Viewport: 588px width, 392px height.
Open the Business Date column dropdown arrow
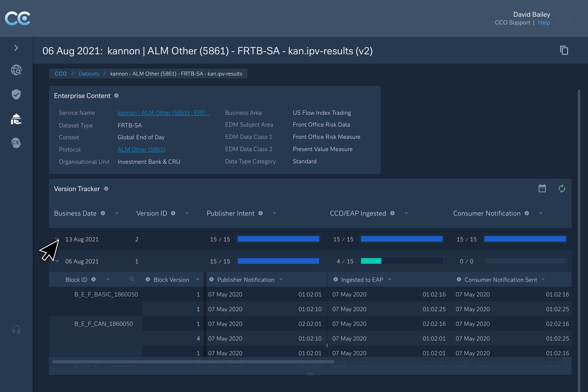[117, 213]
